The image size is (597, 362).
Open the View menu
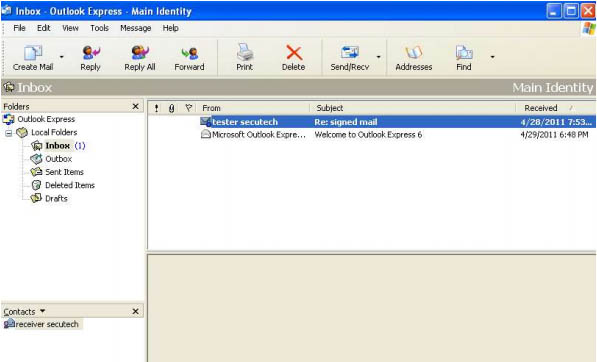(70, 28)
